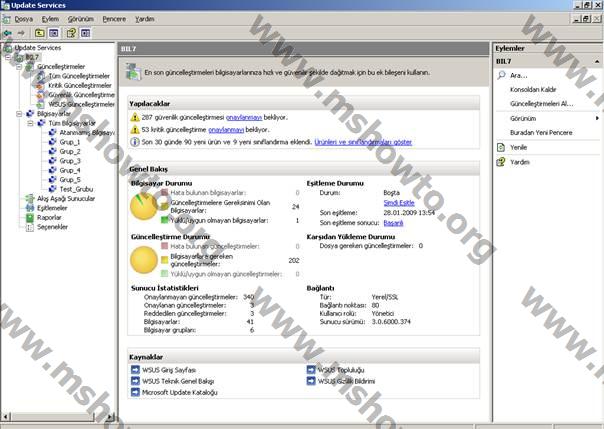Open Raporlar node in tree
This screenshot has height=429, width=604.
pyautogui.click(x=49, y=218)
